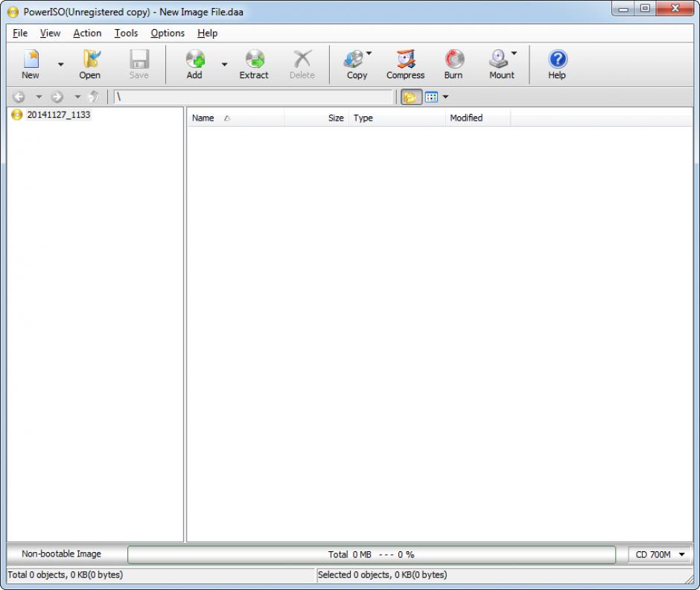Click the Forward navigation arrow

coord(57,97)
